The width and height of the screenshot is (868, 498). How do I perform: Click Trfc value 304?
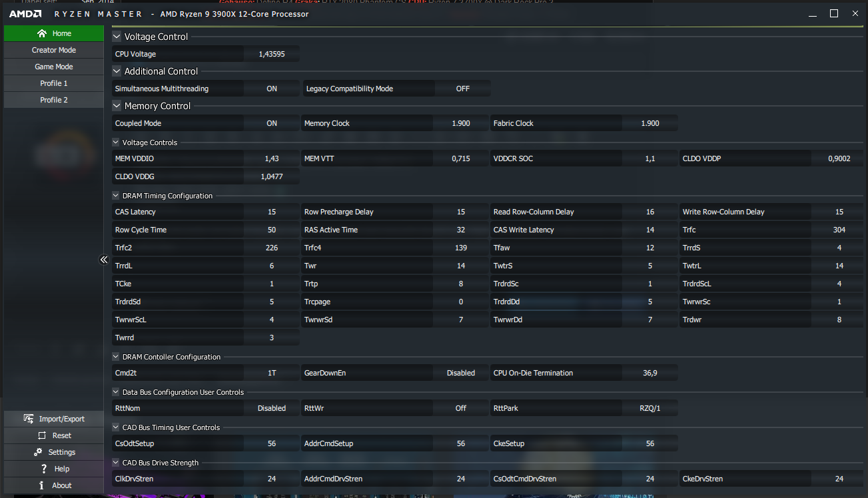[839, 230]
